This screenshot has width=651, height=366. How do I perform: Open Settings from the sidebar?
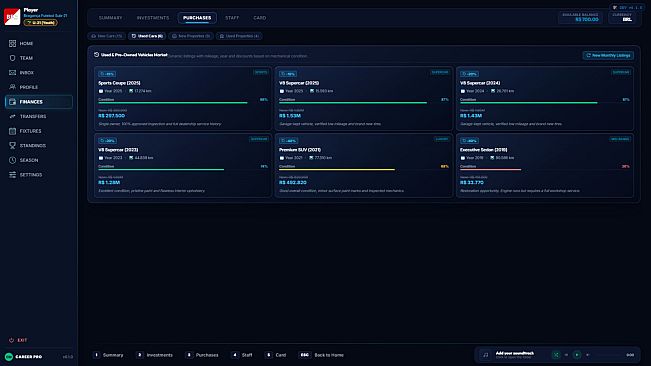[x=39, y=175]
